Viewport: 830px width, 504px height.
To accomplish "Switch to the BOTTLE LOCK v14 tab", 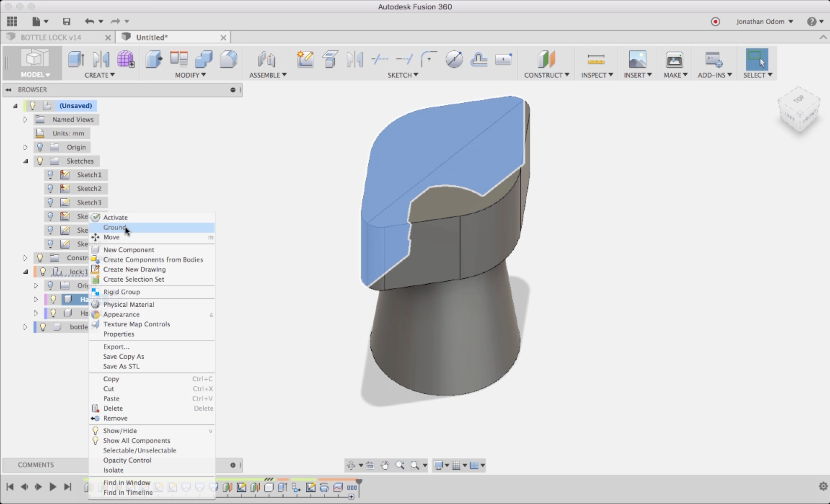I will [51, 37].
